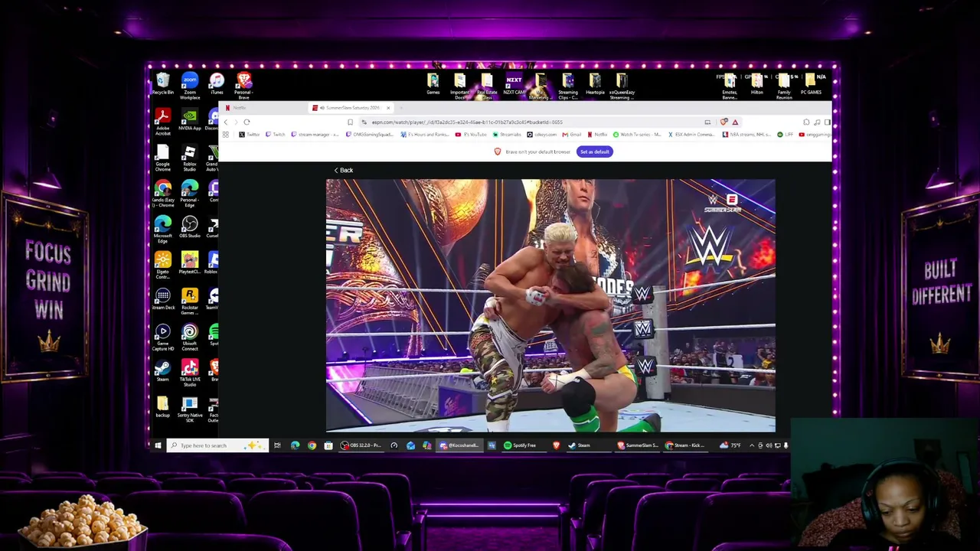Image resolution: width=980 pixels, height=551 pixels.
Task: Set Brave as default browser
Action: click(594, 152)
